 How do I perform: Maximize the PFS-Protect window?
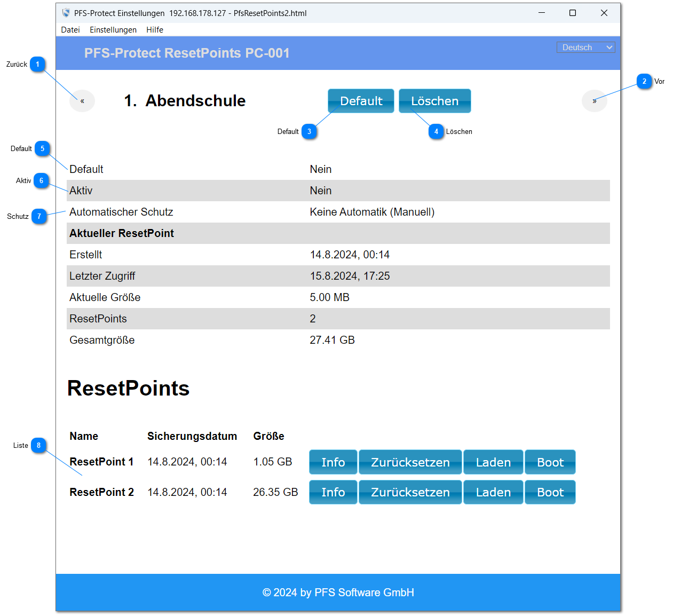(x=573, y=13)
